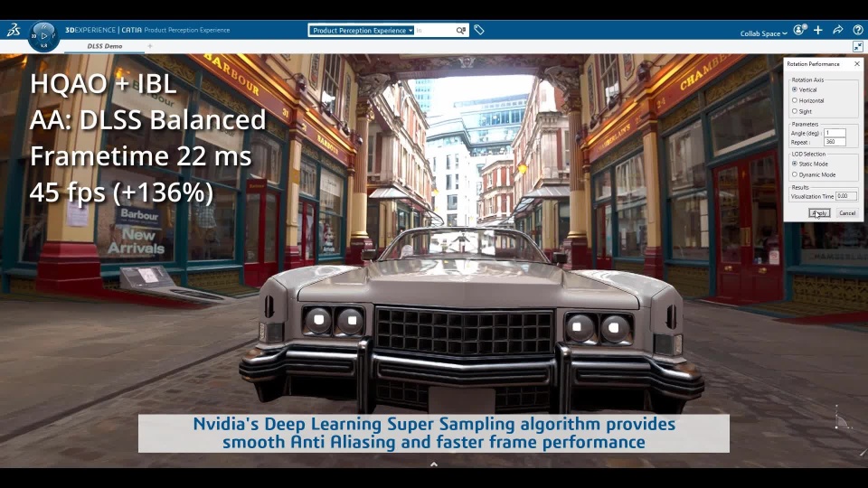The height and width of the screenshot is (488, 868).
Task: Click the Dassault 3DS logo icon
Action: [x=14, y=30]
